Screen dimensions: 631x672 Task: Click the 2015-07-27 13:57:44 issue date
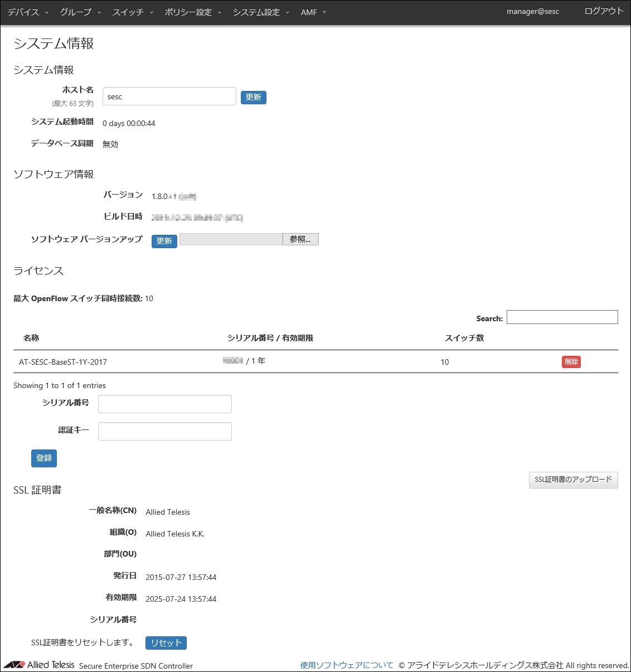click(181, 577)
